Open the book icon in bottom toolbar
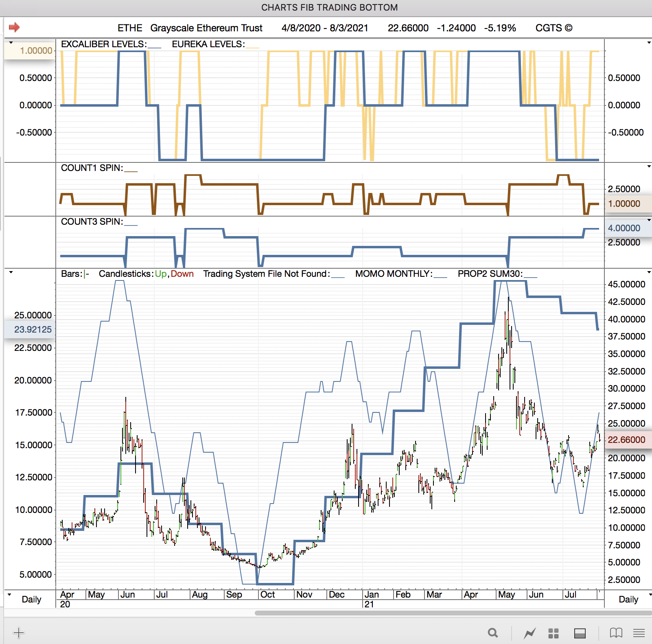652x644 pixels. (x=616, y=633)
